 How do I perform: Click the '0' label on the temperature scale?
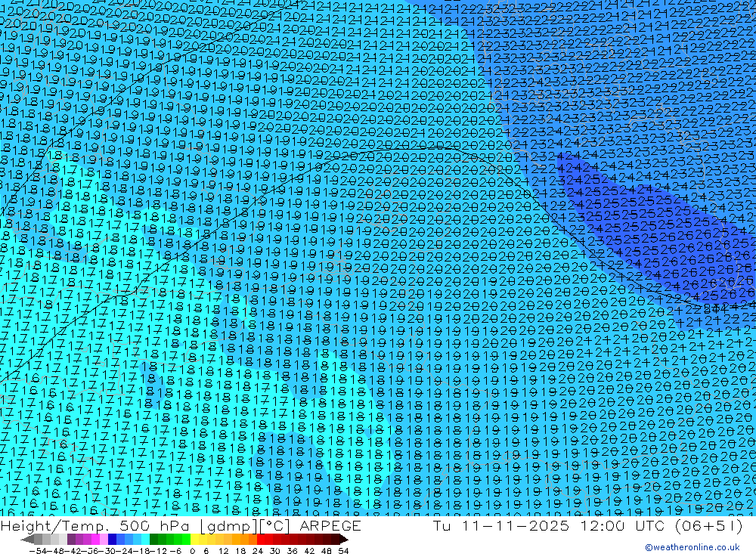(x=192, y=551)
